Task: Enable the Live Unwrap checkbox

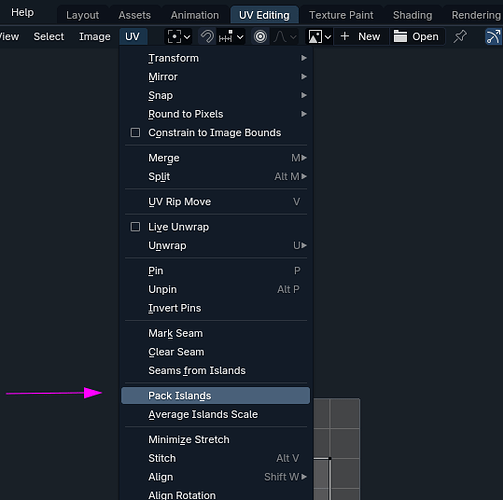Action: point(135,227)
